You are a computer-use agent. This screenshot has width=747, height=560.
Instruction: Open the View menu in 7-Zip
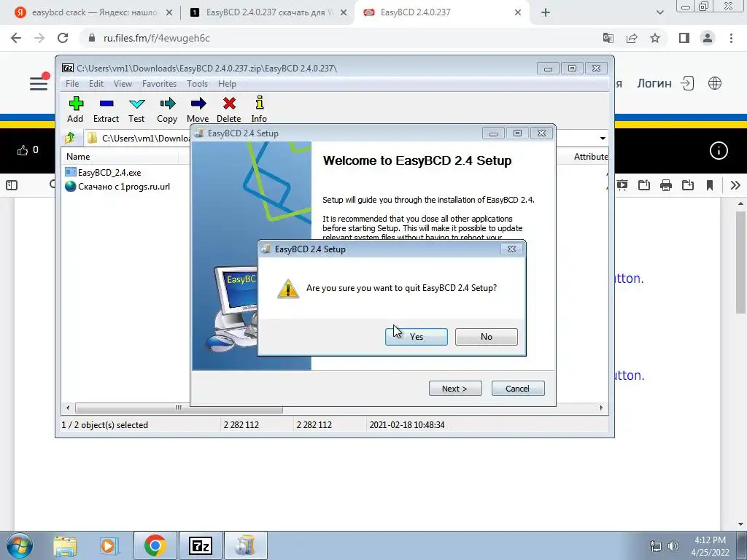[123, 84]
